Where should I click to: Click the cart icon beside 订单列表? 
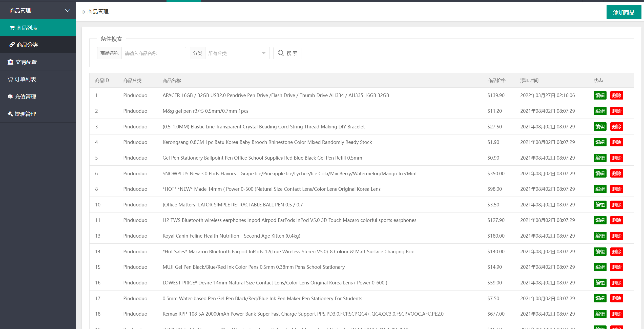click(10, 79)
